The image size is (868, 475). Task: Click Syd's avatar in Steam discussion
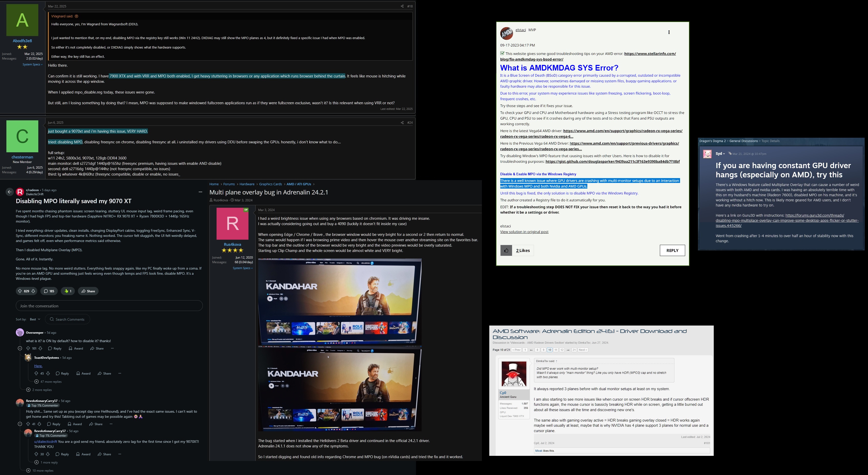point(707,154)
